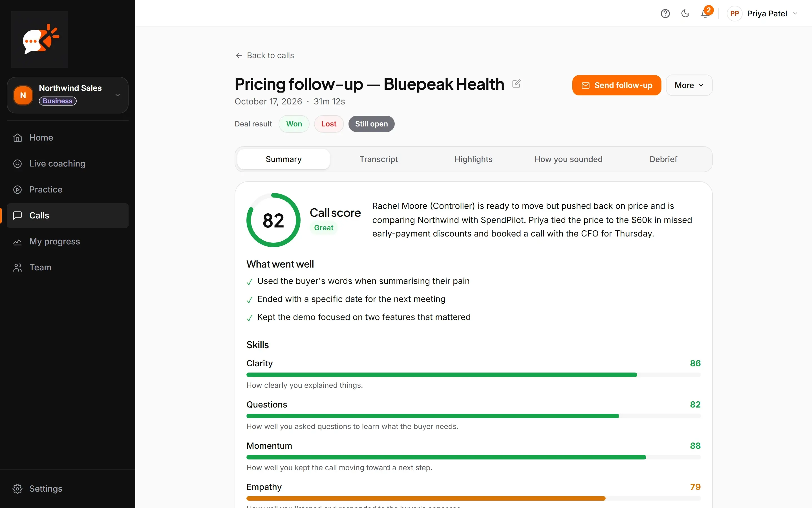812x508 pixels.
Task: Open the Highlights tab
Action: coord(473,159)
